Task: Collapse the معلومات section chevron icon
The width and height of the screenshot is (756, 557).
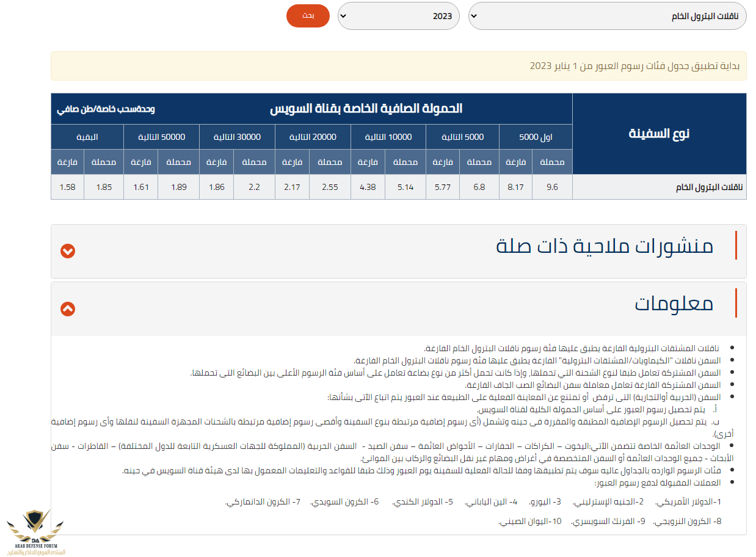Action: [68, 309]
